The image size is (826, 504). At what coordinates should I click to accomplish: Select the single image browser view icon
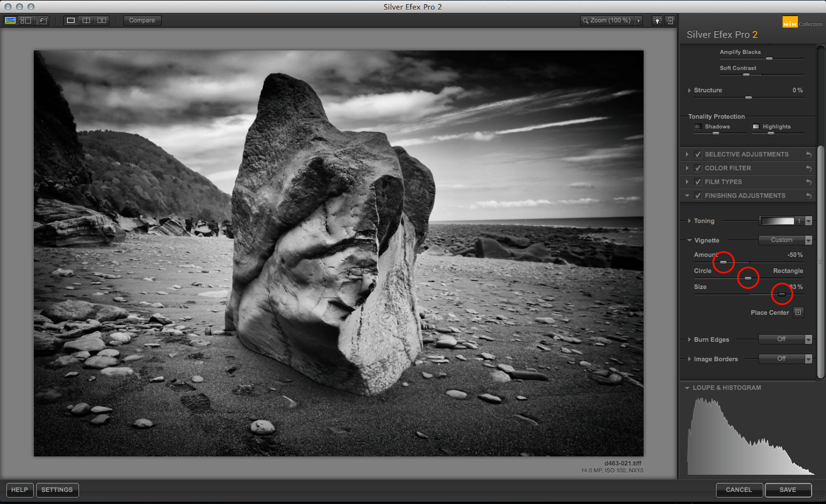[x=10, y=20]
